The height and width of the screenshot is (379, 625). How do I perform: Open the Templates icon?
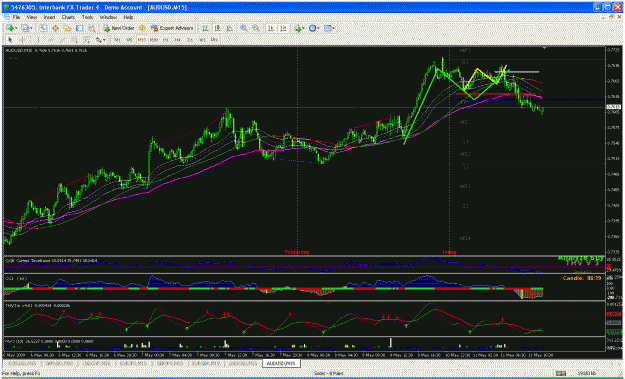click(x=328, y=28)
